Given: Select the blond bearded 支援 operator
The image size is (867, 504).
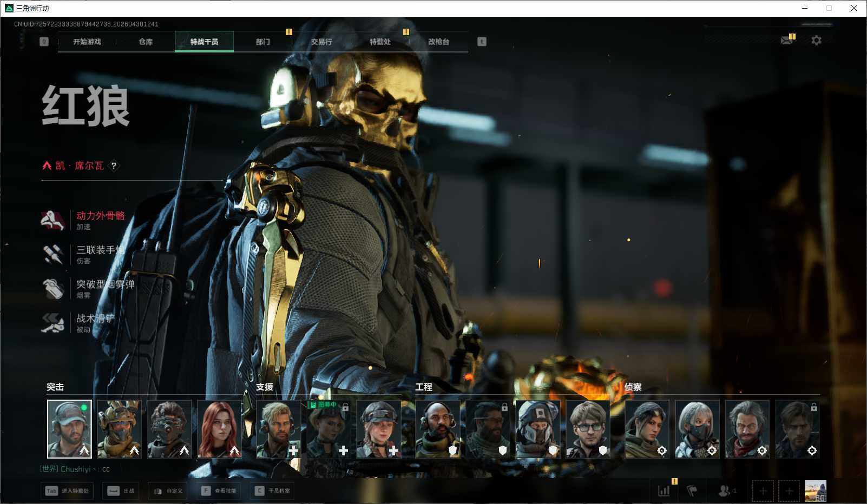Looking at the screenshot, I should click(x=278, y=429).
